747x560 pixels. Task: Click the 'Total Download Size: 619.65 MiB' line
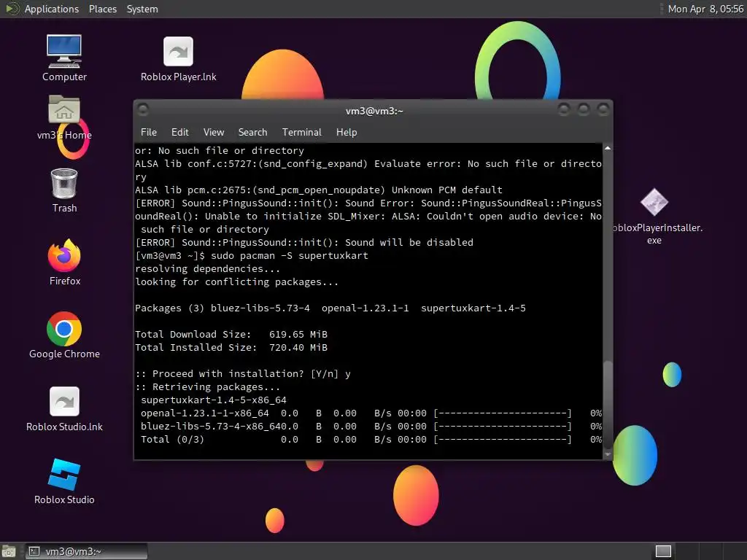[x=231, y=334]
